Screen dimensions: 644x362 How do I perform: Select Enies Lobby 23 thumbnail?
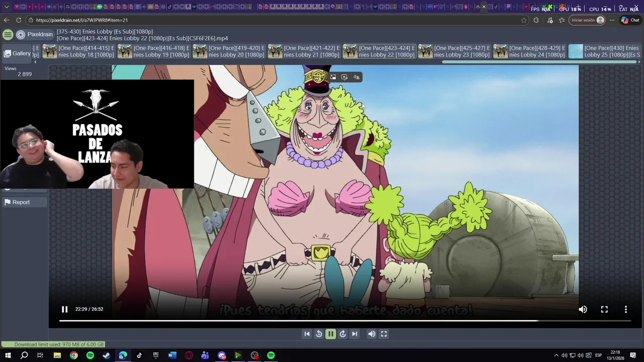(x=454, y=51)
